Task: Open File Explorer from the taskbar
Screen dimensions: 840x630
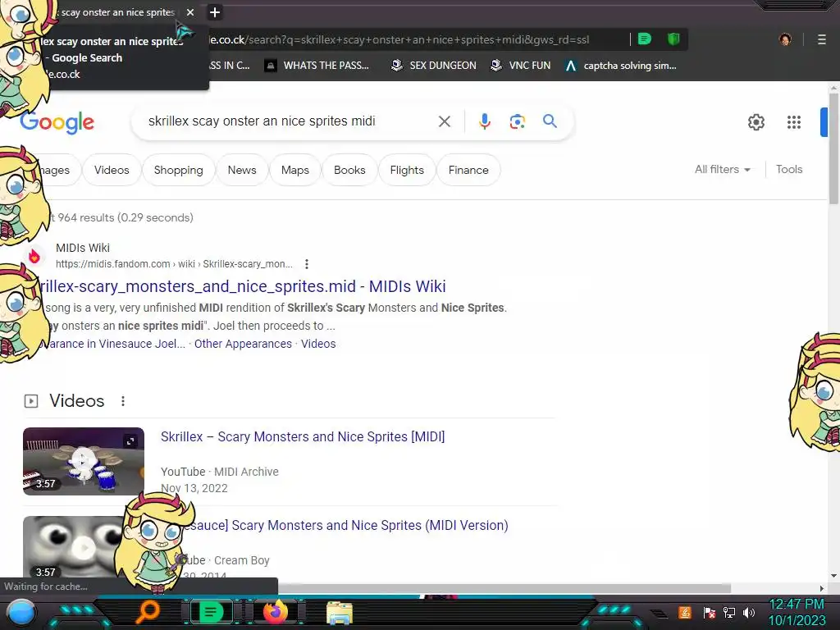Action: (x=339, y=613)
